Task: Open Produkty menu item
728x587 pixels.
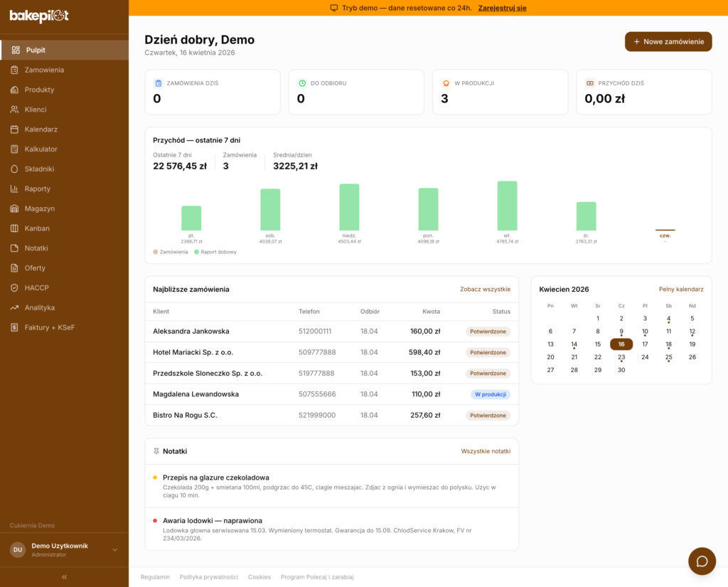Action: click(64, 90)
